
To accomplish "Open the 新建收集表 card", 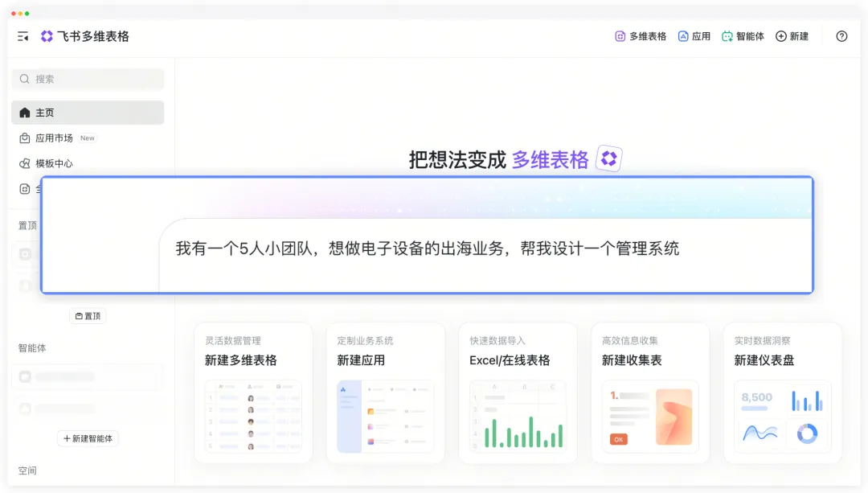I will tap(650, 392).
